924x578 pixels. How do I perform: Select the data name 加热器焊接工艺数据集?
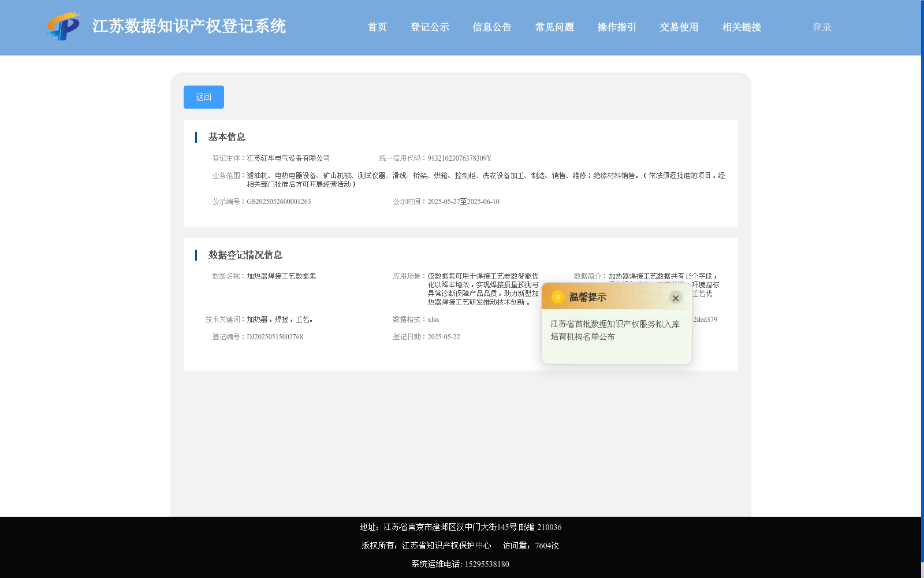point(281,276)
